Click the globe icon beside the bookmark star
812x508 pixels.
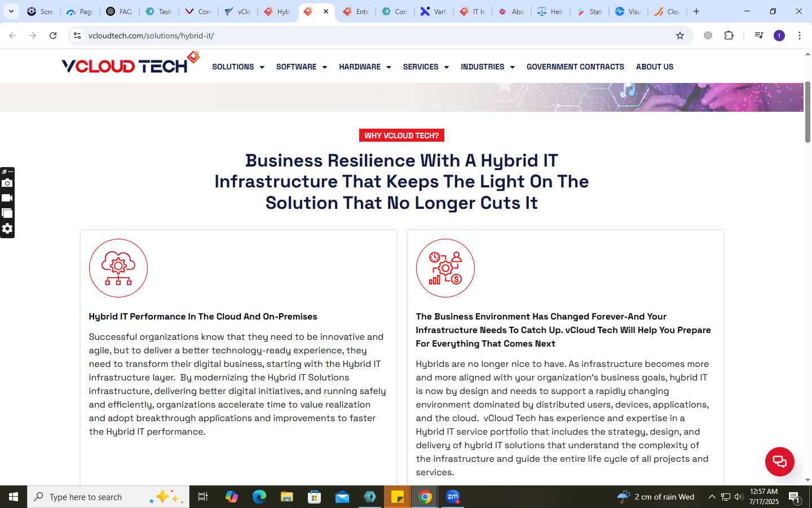tap(708, 36)
